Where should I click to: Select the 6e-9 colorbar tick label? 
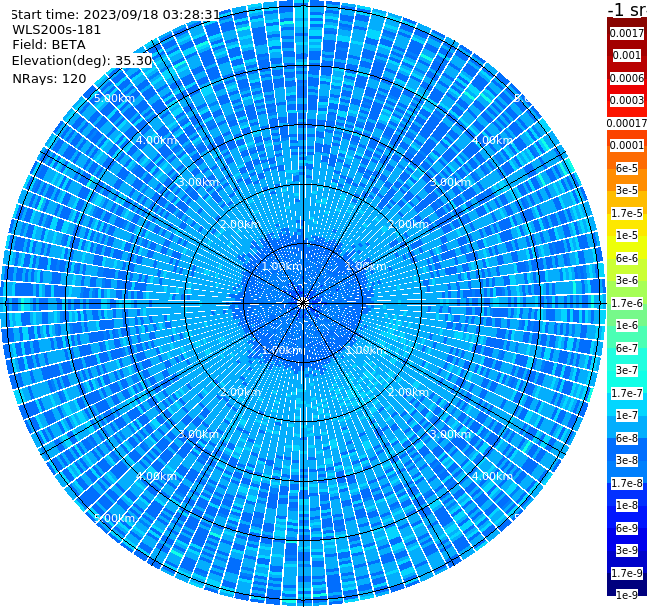(x=627, y=528)
